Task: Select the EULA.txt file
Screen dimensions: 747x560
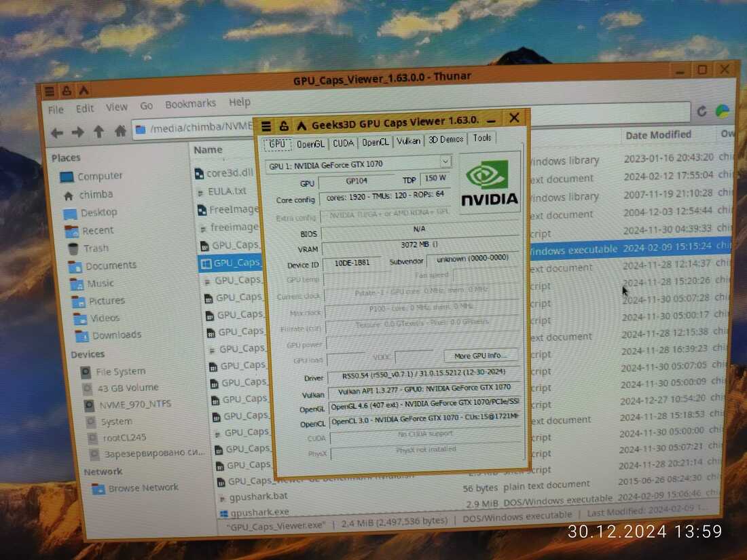Action: 222,191
